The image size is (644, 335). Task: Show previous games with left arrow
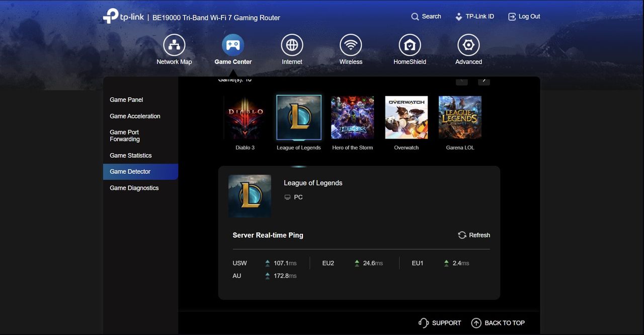point(462,80)
